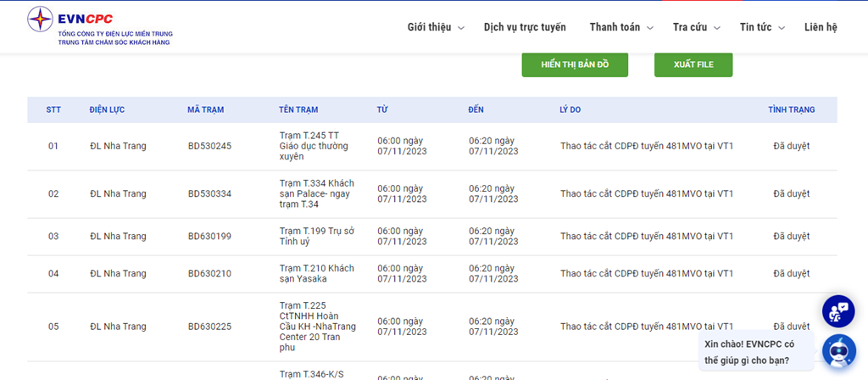Expand the Giới thiệu dropdown menu
Screen dimensions: 868x380
click(x=436, y=27)
